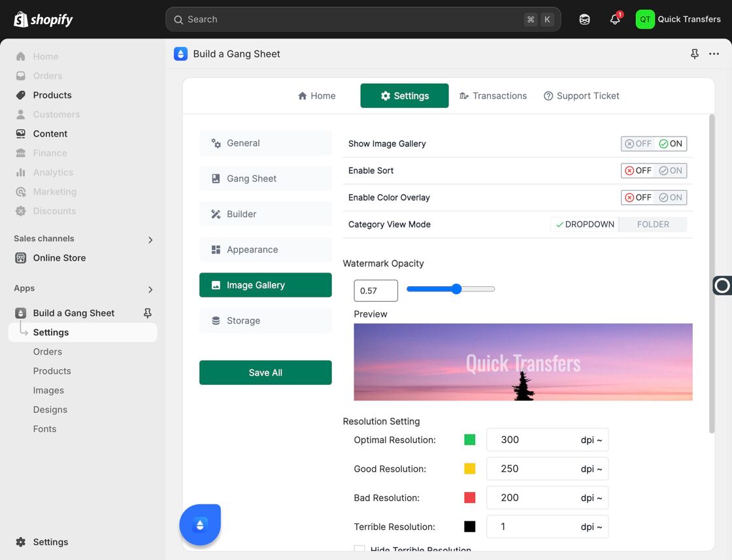Click the Finance bank icon
Image resolution: width=732 pixels, height=560 pixels.
(x=20, y=153)
